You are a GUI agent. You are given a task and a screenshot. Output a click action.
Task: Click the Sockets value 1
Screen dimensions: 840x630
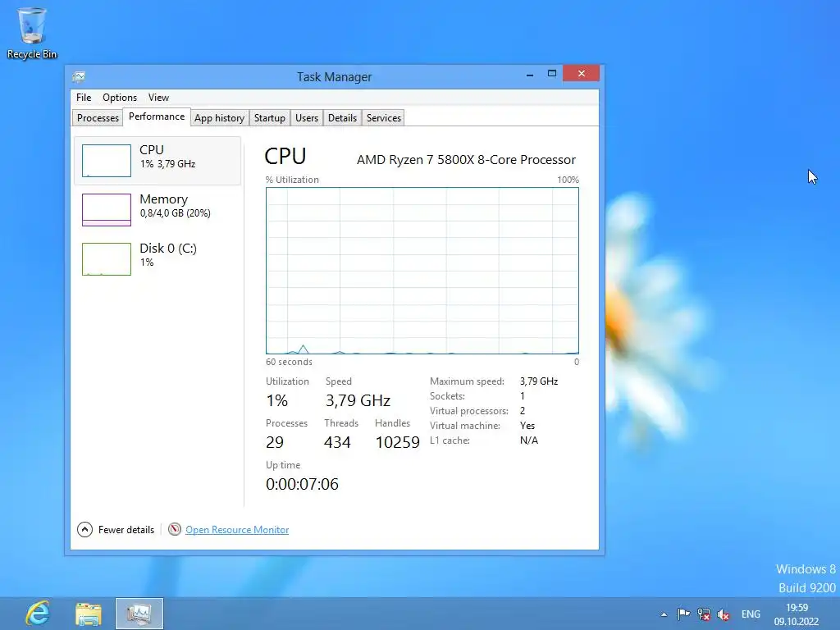click(523, 396)
